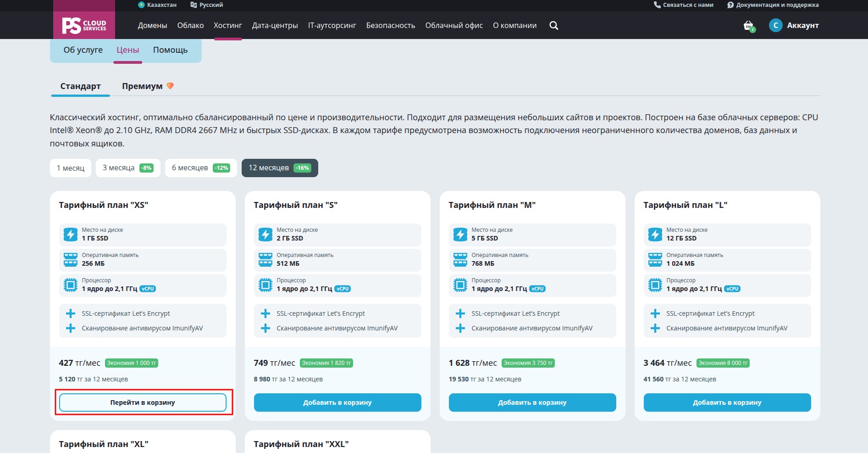Switch to the Премиум tab
This screenshot has height=453, width=868.
[x=142, y=86]
